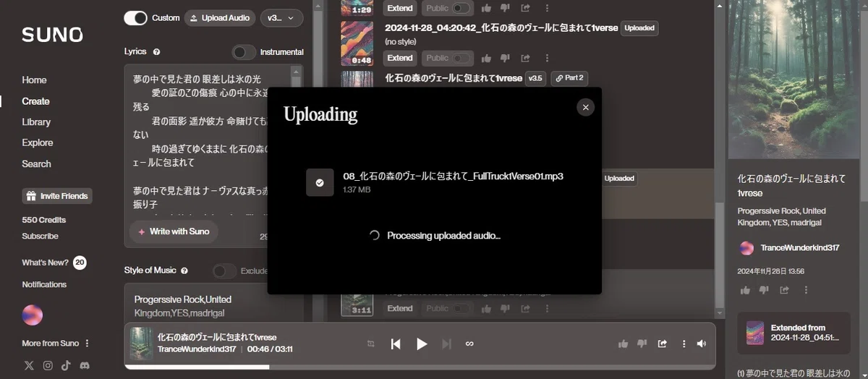This screenshot has height=379, width=868.
Task: Mute volume in the player bar
Action: [x=701, y=344]
